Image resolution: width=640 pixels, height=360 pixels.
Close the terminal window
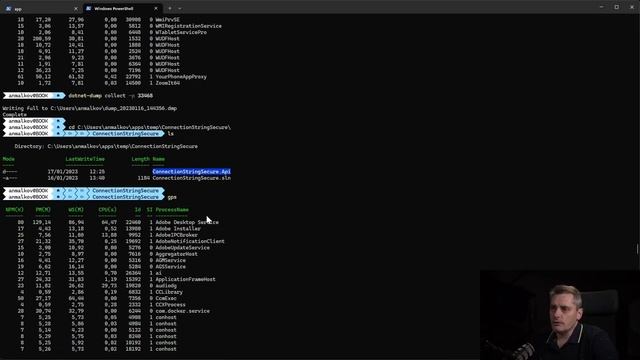[x=632, y=7]
